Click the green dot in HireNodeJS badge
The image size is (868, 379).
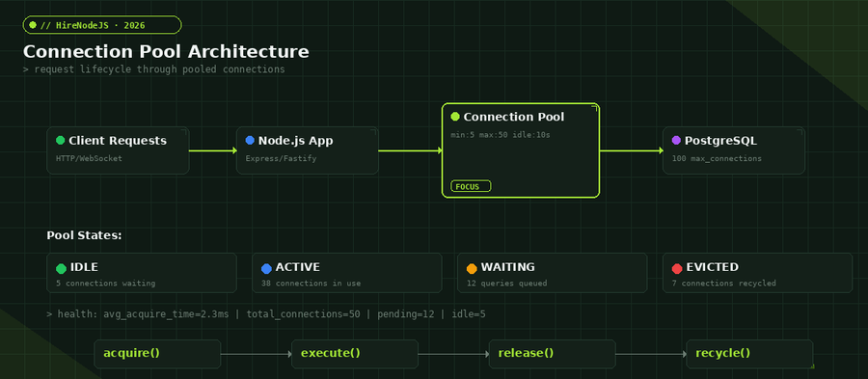point(33,25)
